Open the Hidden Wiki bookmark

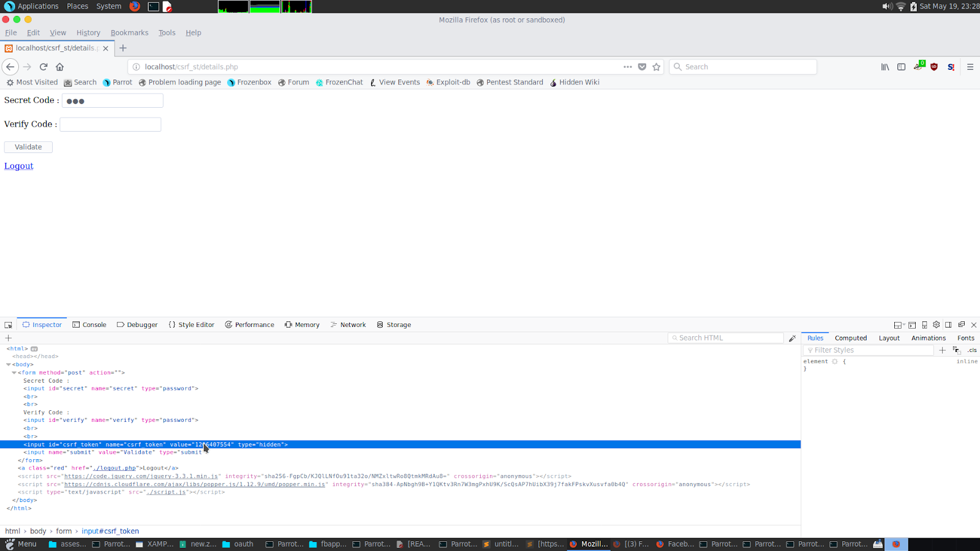pyautogui.click(x=575, y=82)
